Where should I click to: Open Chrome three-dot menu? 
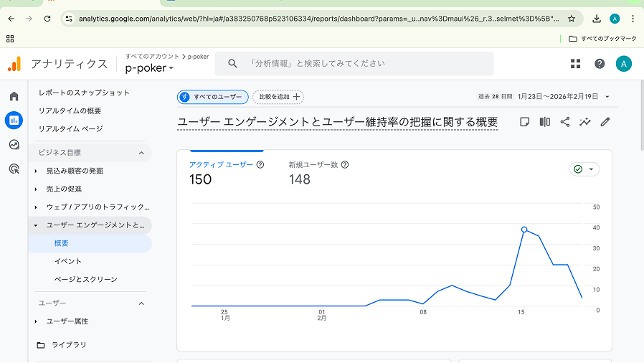[633, 19]
